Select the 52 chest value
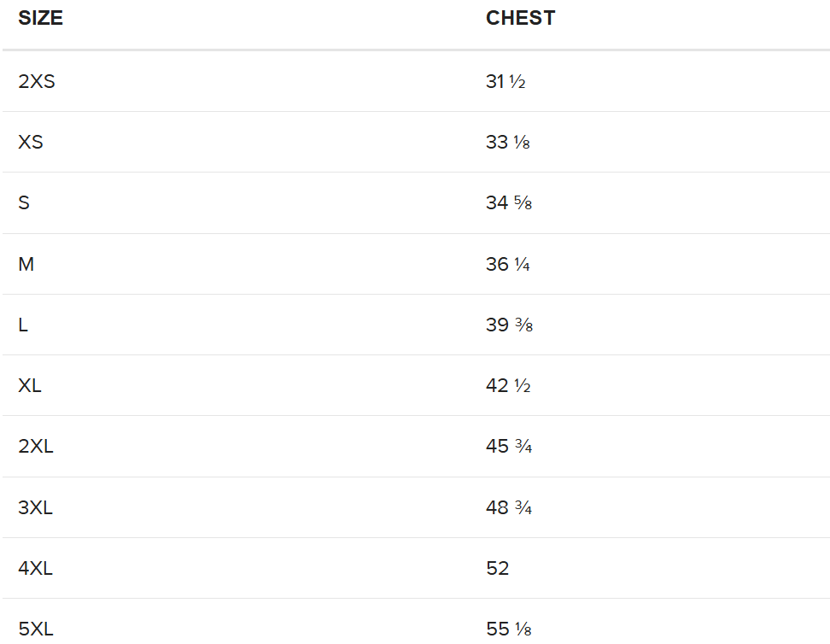The height and width of the screenshot is (644, 830). 498,569
